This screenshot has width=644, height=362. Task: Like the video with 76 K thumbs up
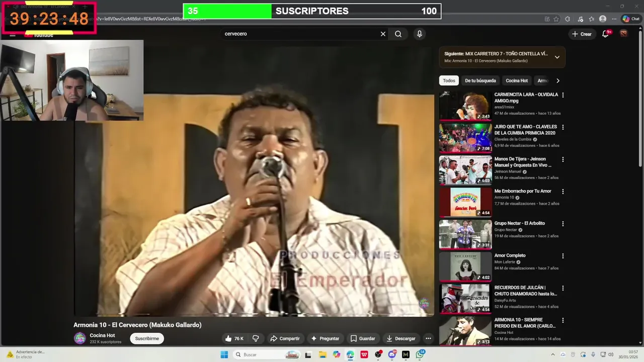click(x=234, y=338)
